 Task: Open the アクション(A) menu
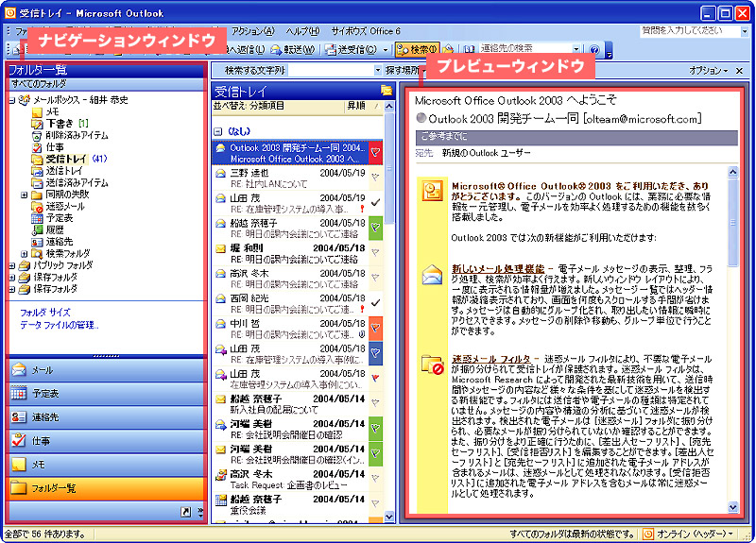coord(252,31)
